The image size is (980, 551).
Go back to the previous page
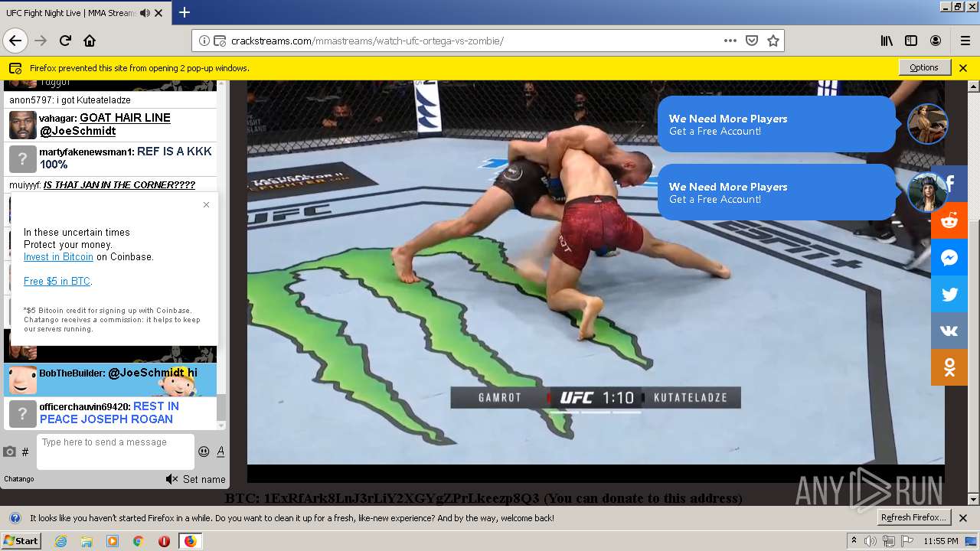coord(15,41)
